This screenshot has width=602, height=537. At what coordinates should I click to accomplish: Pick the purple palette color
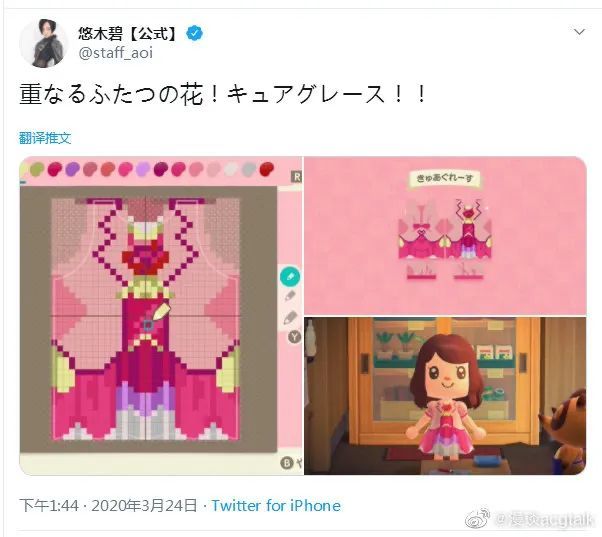tap(73, 169)
